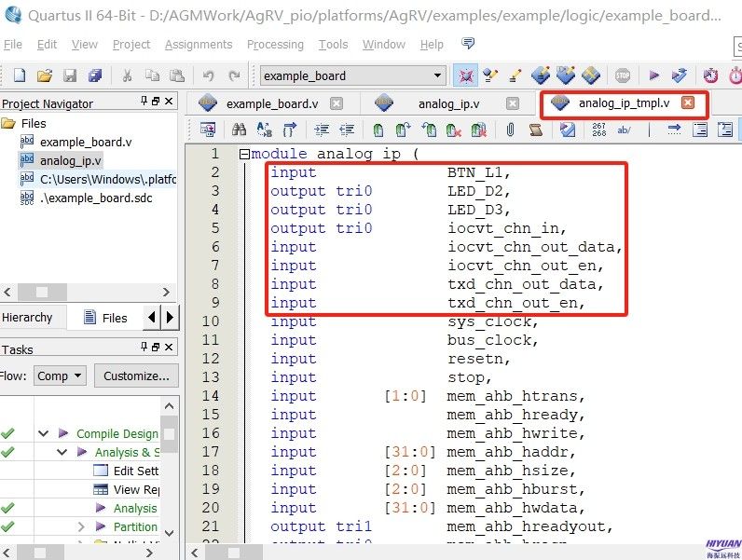Toggle line number display 267/268 icon
This screenshot has height=560, width=742.
tap(598, 130)
